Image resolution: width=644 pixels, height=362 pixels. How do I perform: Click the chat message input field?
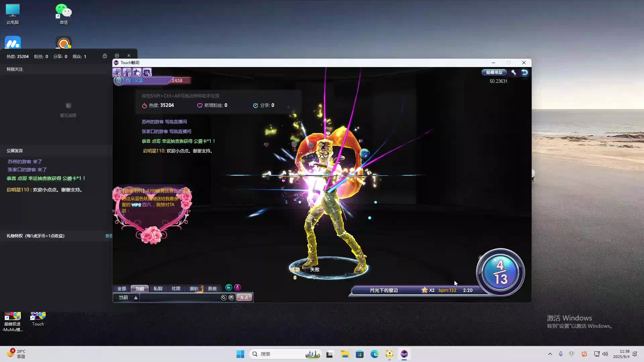click(x=179, y=298)
